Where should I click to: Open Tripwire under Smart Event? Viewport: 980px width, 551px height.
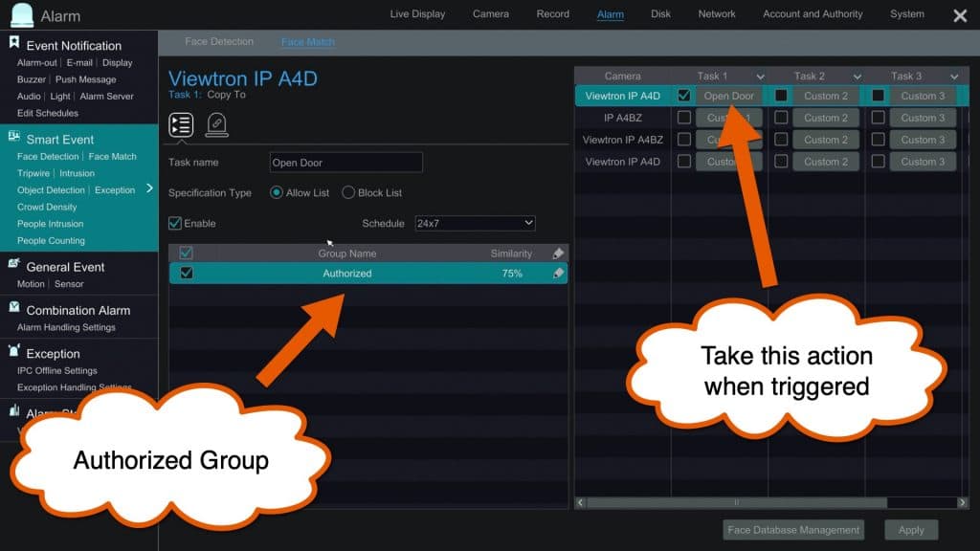click(33, 173)
